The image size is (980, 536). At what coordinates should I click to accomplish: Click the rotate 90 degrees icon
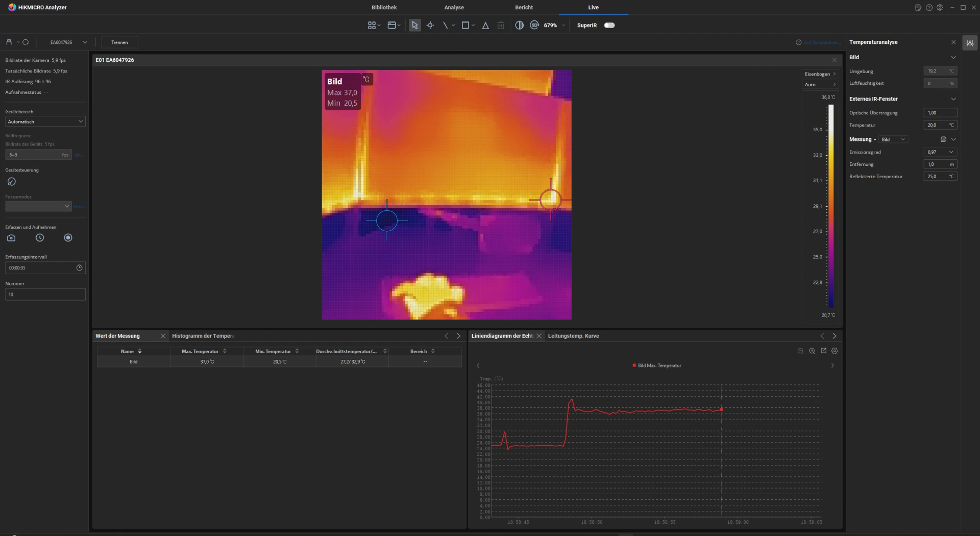point(534,26)
